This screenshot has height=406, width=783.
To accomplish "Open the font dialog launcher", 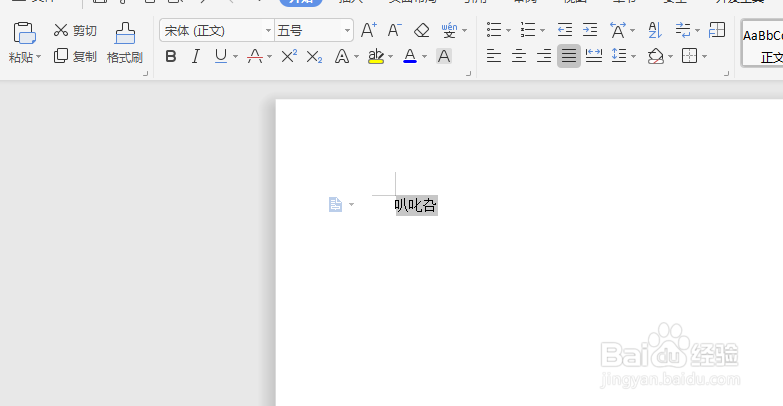I will [x=468, y=74].
